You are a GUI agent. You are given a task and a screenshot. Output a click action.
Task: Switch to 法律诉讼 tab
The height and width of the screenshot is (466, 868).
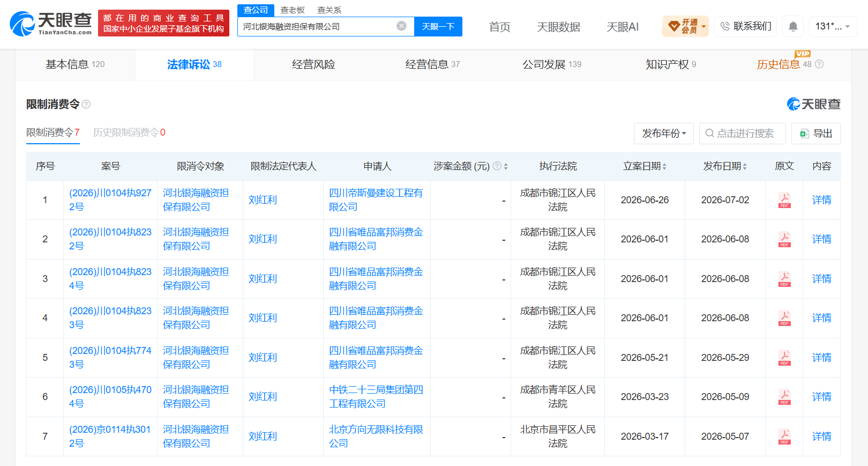tap(194, 64)
